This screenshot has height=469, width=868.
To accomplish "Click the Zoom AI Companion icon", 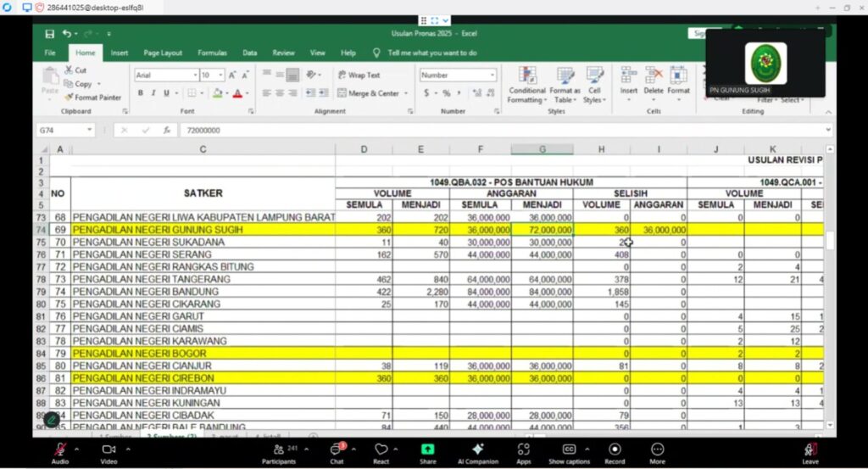I will (476, 450).
